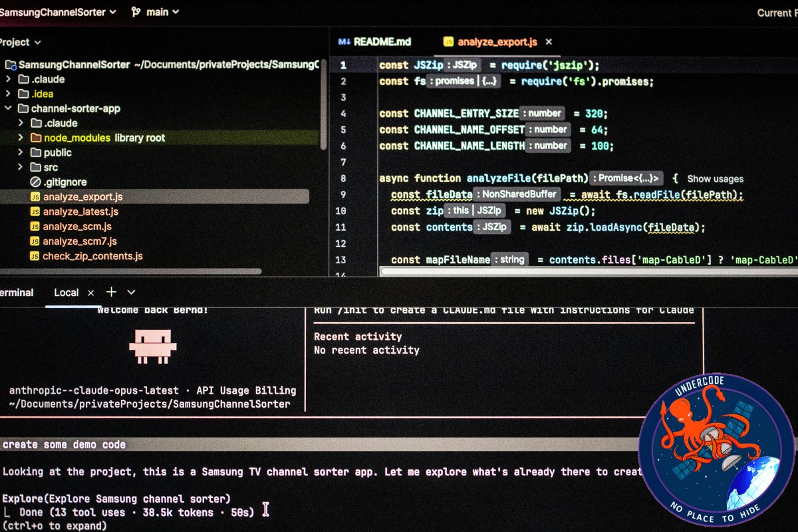Click the SamsungChannelSorter project module icon

point(11,65)
